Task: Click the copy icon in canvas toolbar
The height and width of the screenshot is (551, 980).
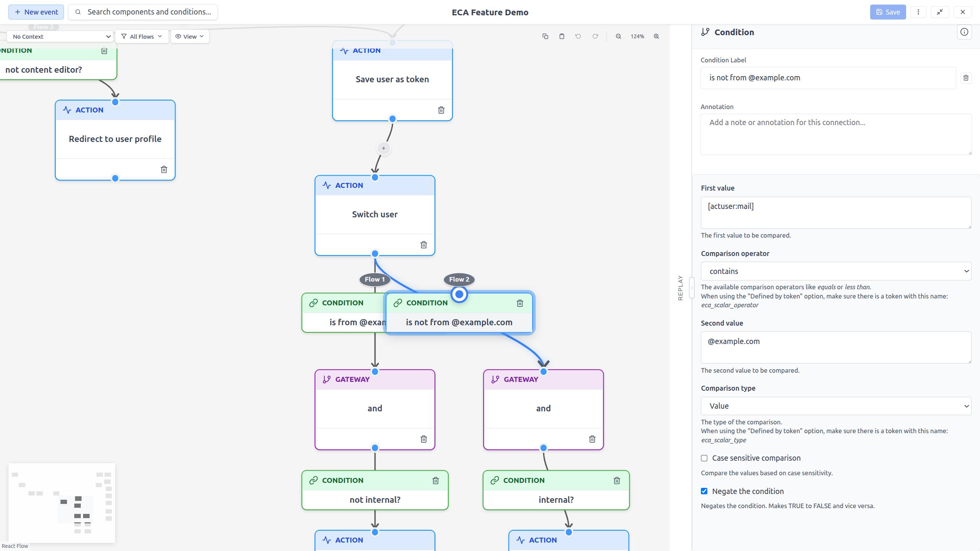Action: [545, 36]
